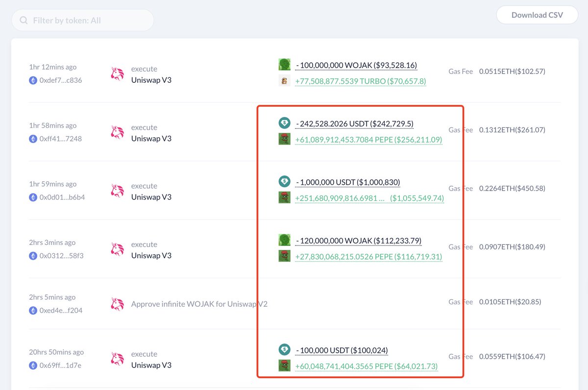The image size is (588, 390).
Task: Click gas fee value 0.0559ETH($106.47)
Action: (x=512, y=357)
